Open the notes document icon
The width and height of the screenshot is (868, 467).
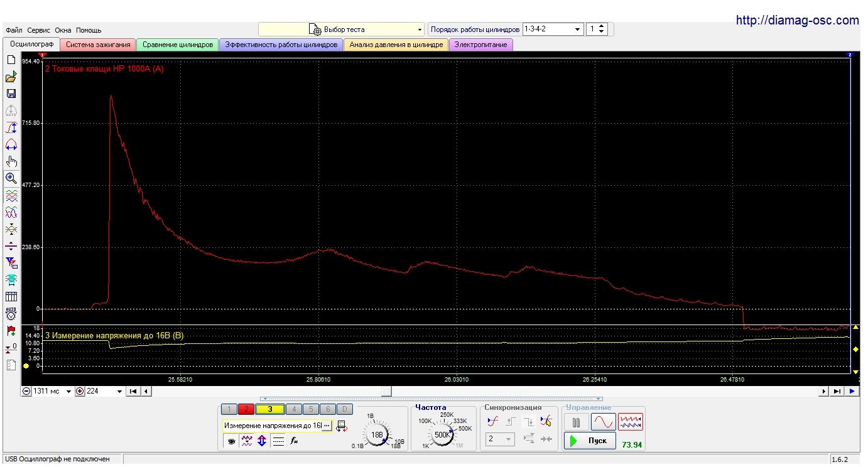[x=11, y=364]
